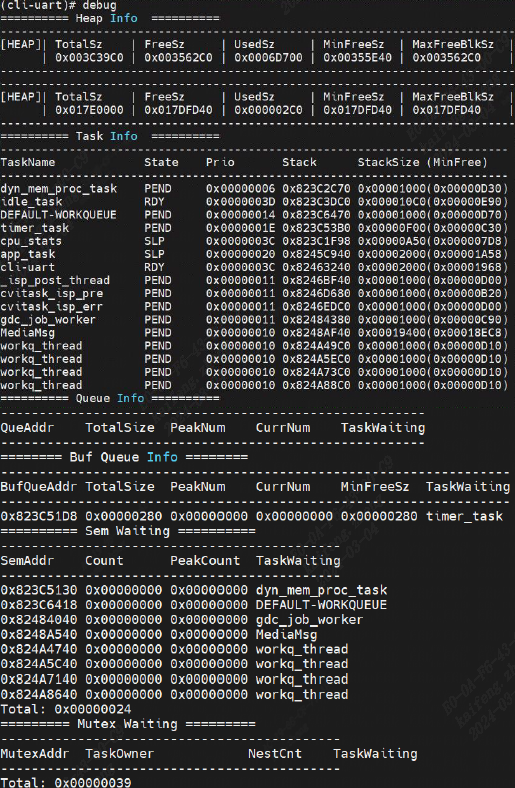
Task: Select 'Total: 0x00000039' line
Action: pyautogui.click(x=66, y=782)
